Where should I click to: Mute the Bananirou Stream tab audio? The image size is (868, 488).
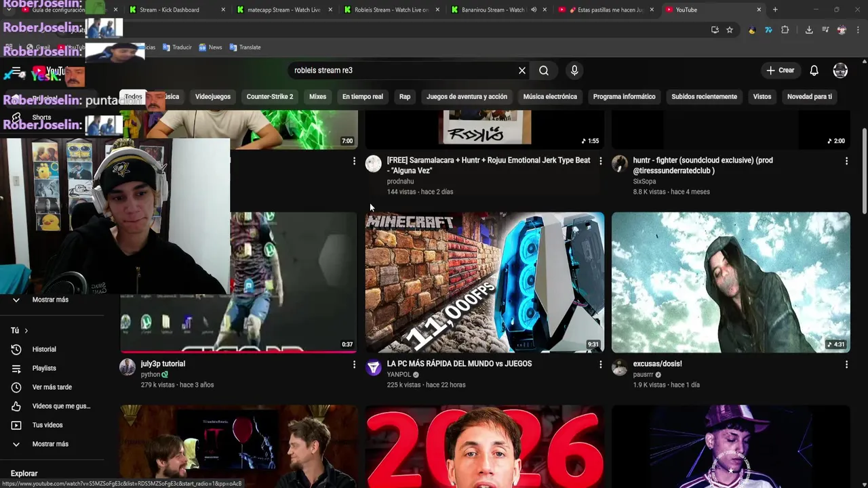[x=534, y=9]
